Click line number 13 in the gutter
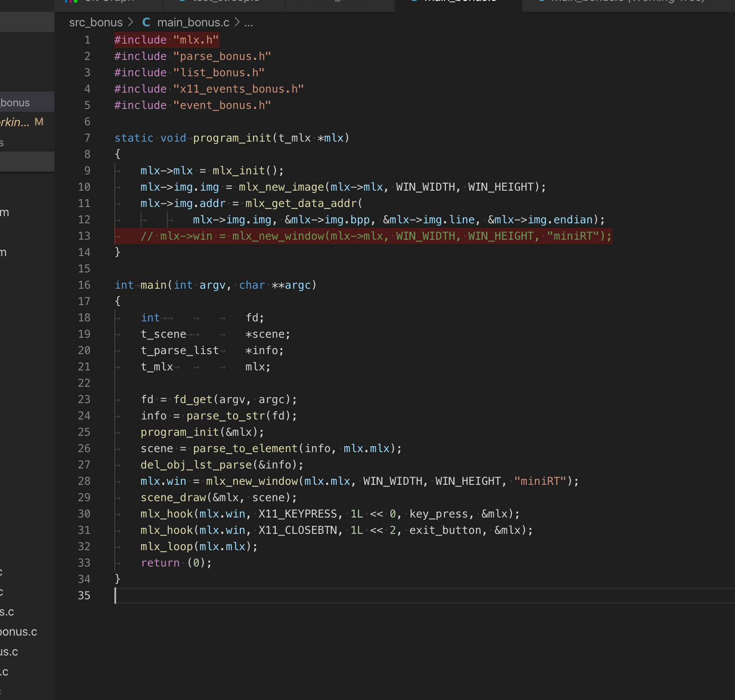 pos(84,236)
